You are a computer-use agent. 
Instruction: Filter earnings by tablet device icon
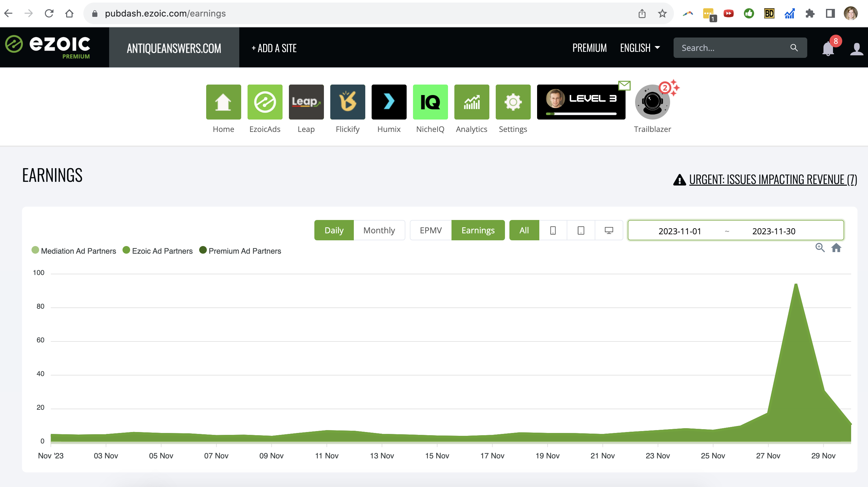coord(581,230)
